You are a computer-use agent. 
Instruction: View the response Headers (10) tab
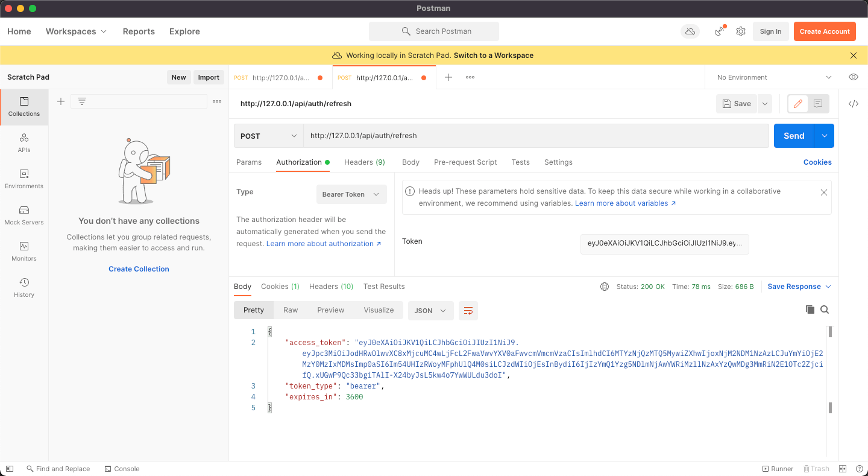(x=332, y=287)
